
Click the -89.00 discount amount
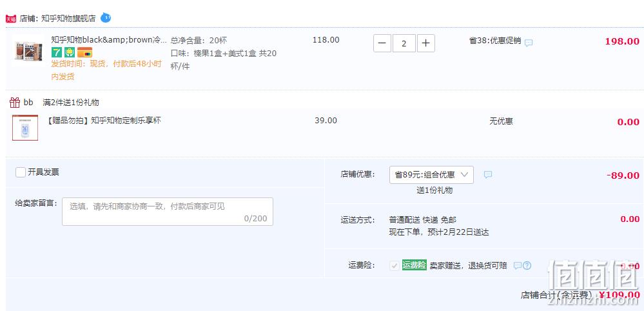point(623,176)
